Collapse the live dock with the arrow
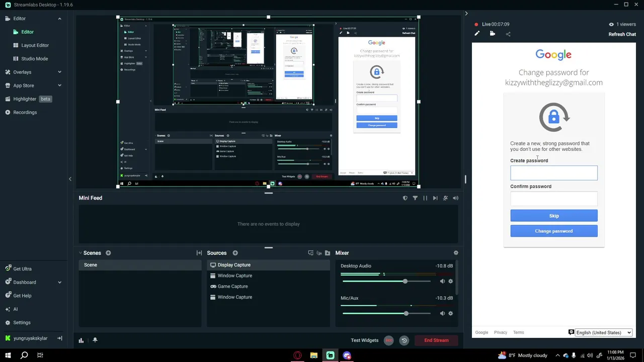 pos(466,14)
